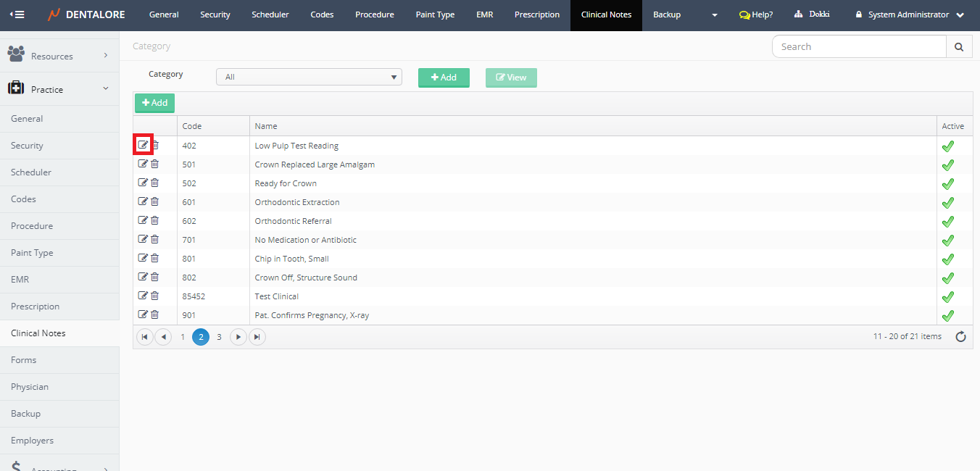The width and height of the screenshot is (980, 471).
Task: Click into the Search input field
Action: click(x=859, y=47)
